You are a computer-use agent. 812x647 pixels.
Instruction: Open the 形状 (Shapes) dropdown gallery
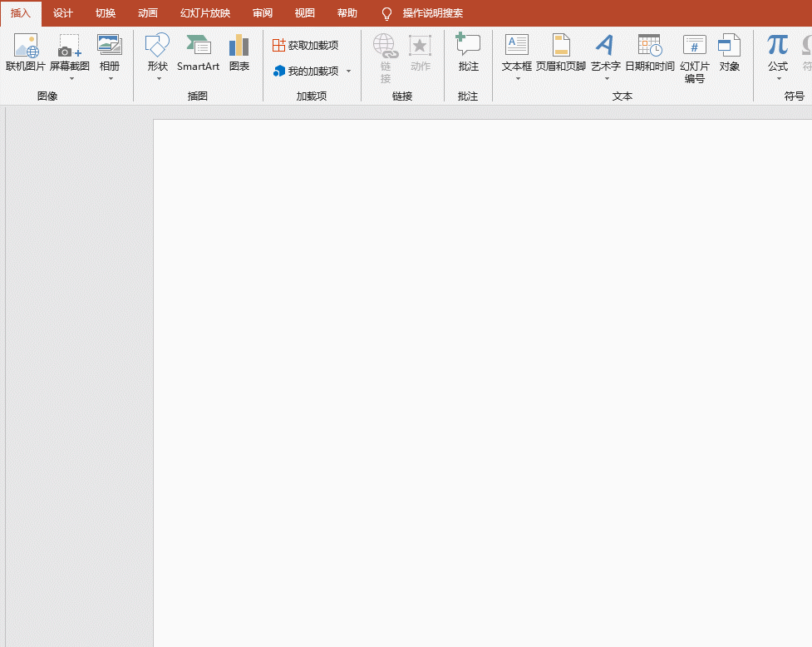(x=158, y=78)
